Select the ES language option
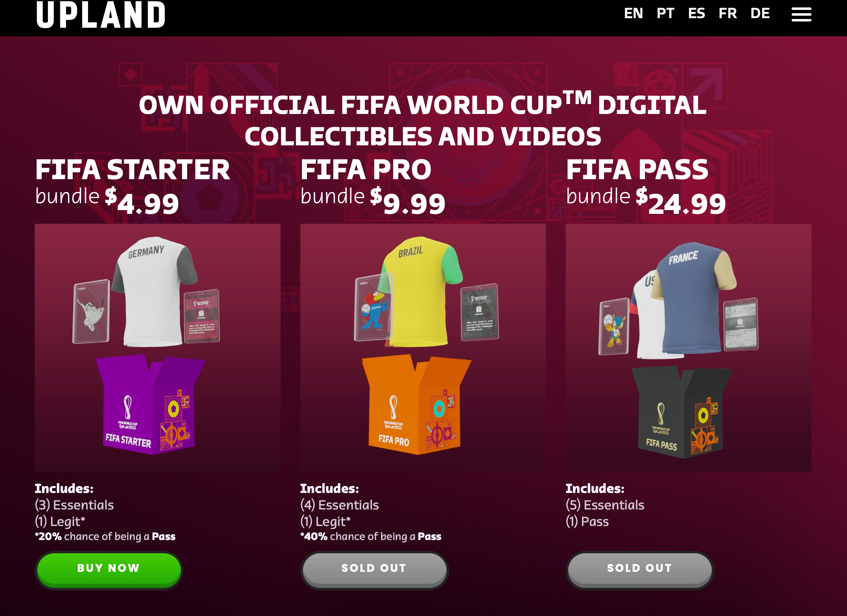847x616 pixels. tap(697, 14)
